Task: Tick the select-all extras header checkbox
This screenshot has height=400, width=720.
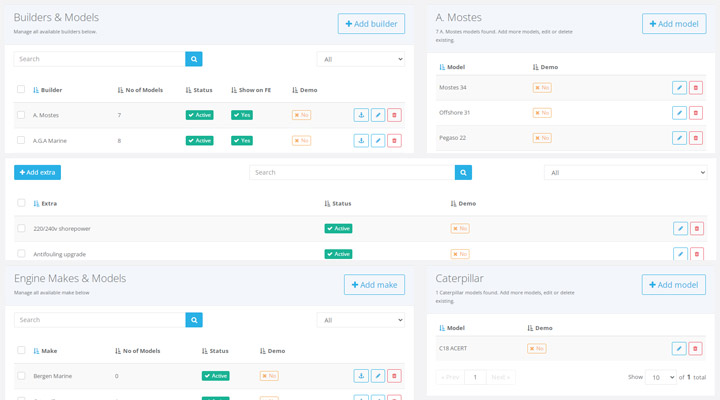Action: [21, 203]
